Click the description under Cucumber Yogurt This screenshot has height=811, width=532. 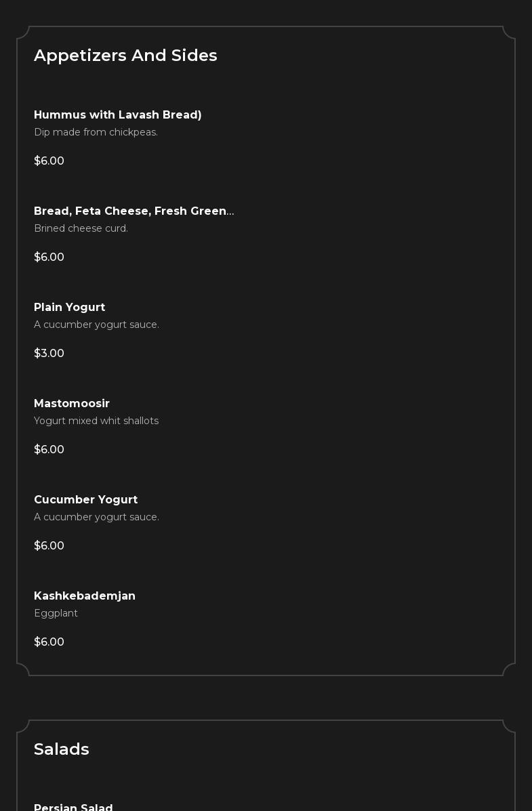[96, 518]
